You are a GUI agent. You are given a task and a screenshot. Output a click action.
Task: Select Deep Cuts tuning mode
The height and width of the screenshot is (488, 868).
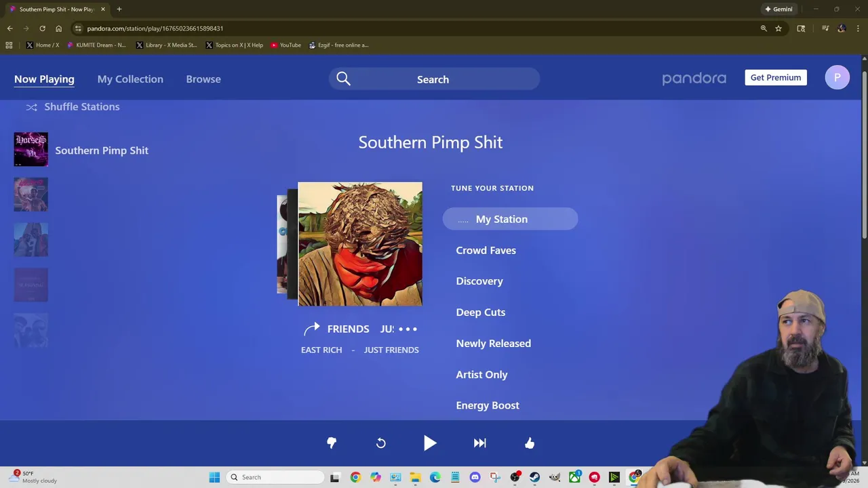[481, 312]
